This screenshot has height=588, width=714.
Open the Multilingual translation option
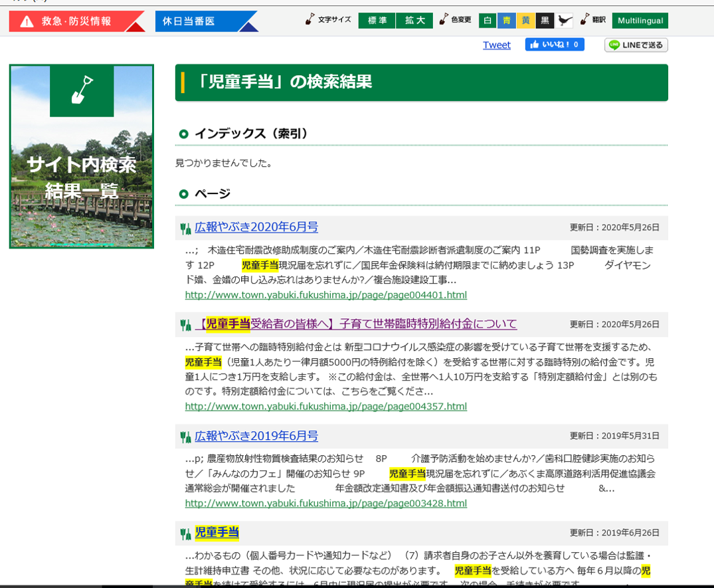[x=640, y=21]
